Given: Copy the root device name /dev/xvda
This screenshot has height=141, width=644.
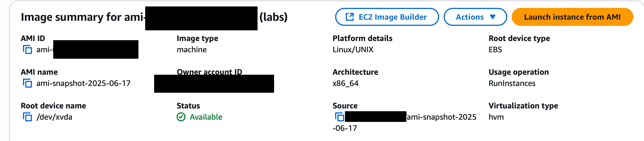Looking at the screenshot, I should 27,117.
